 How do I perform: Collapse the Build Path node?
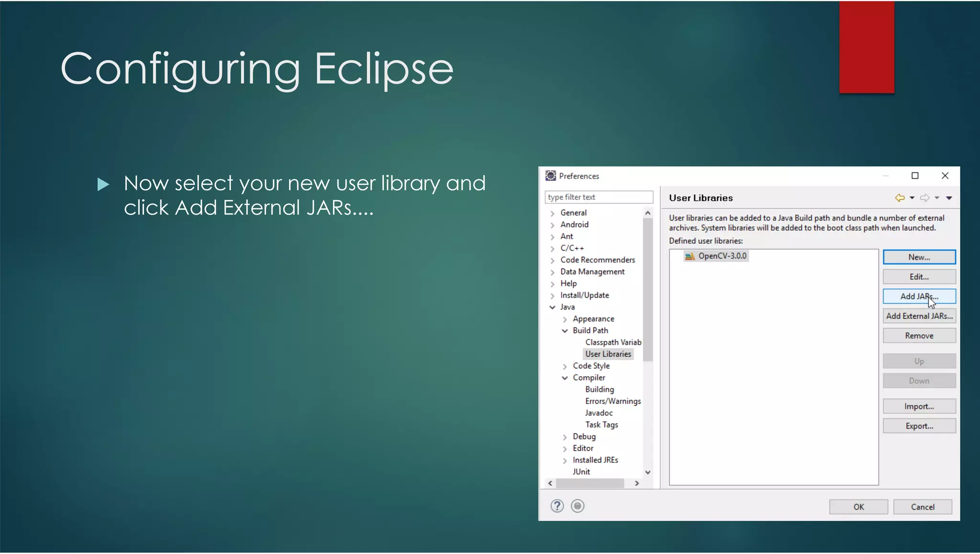(x=565, y=331)
